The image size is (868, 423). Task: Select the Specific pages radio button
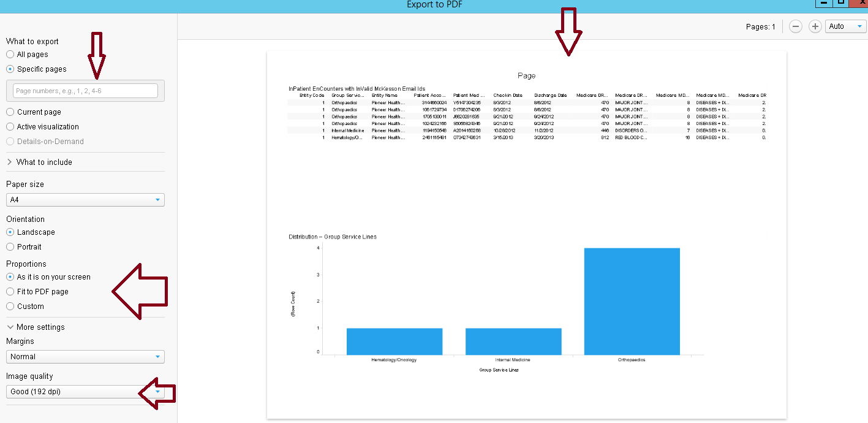(10, 69)
